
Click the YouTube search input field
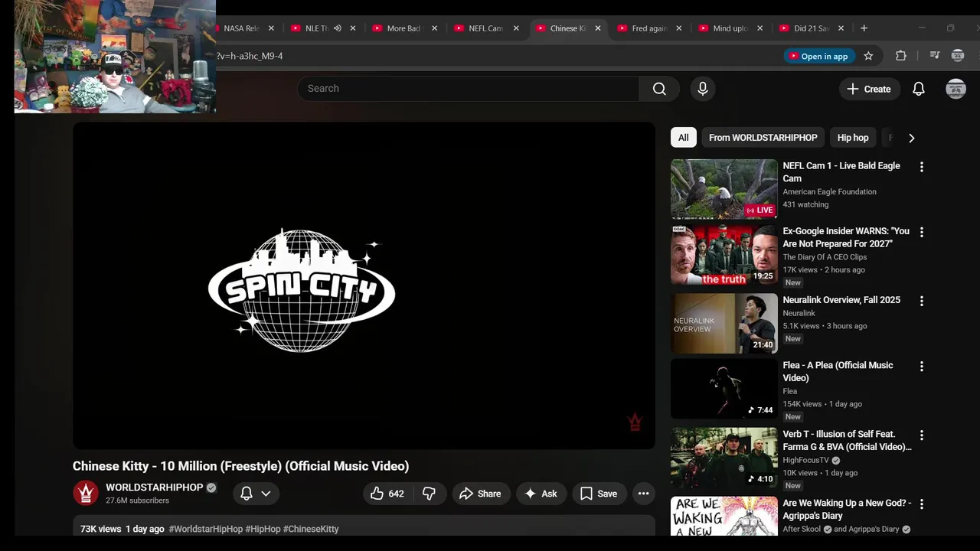[469, 89]
